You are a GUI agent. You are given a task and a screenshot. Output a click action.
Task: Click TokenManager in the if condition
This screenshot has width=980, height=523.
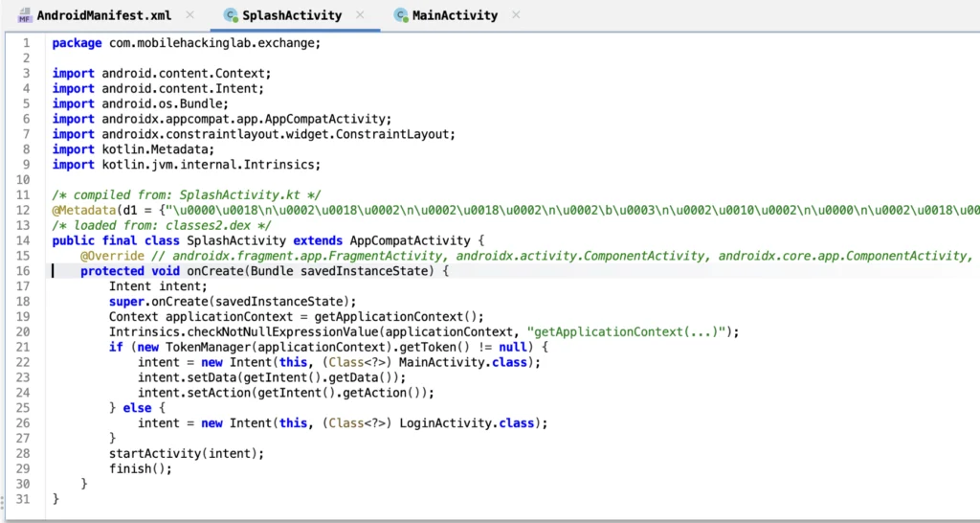[x=208, y=348]
